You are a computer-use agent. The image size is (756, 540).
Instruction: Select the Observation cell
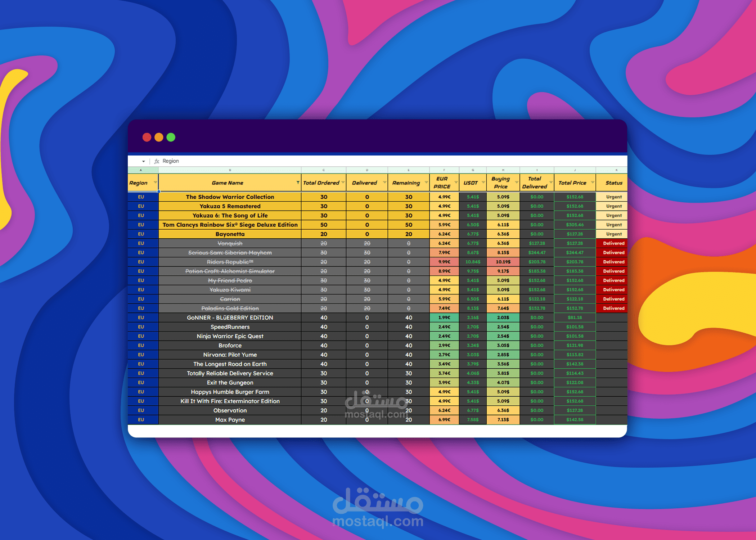230,410
